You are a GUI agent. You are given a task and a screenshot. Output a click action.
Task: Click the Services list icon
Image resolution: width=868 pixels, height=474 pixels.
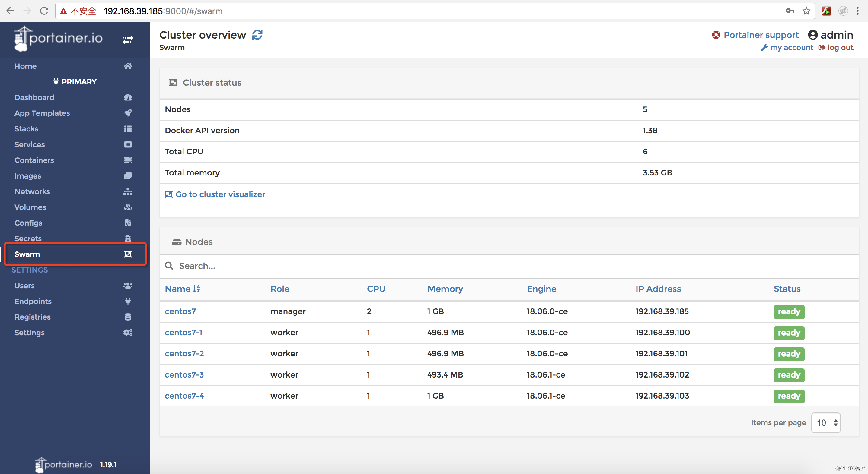tap(128, 144)
